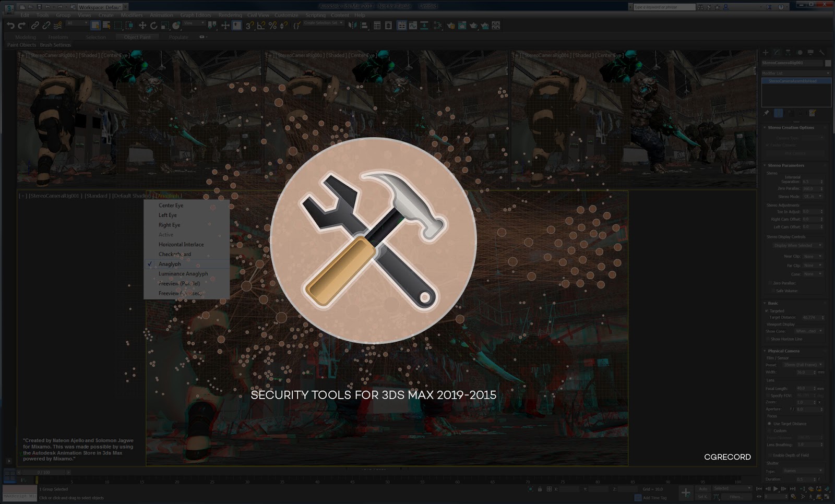Click the object color swatch beside name
The height and width of the screenshot is (504, 835).
click(x=828, y=63)
